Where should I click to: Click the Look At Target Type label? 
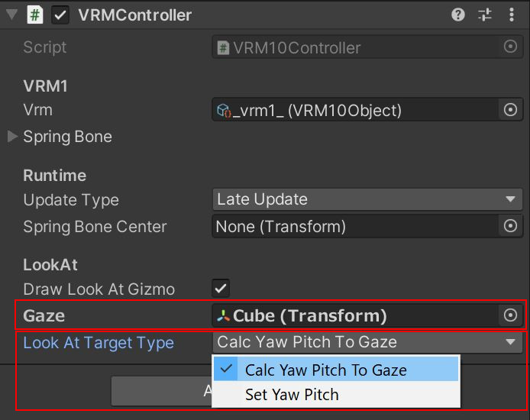[99, 343]
